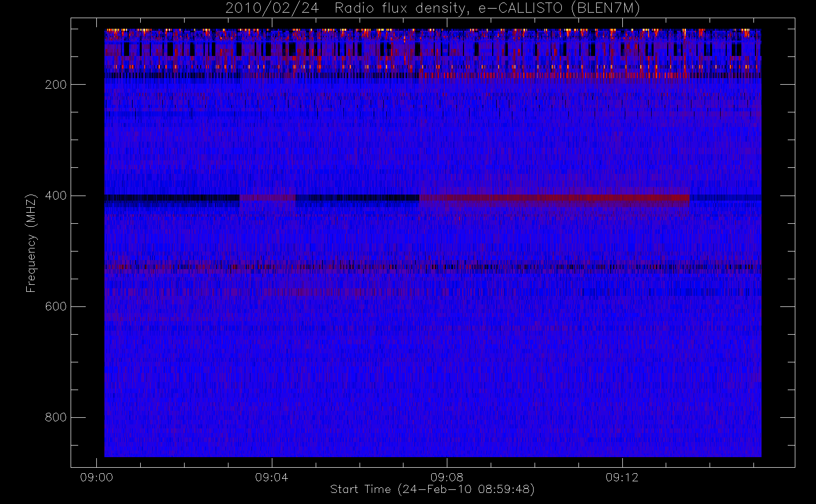Click the 400 frequency tick label

click(55, 196)
